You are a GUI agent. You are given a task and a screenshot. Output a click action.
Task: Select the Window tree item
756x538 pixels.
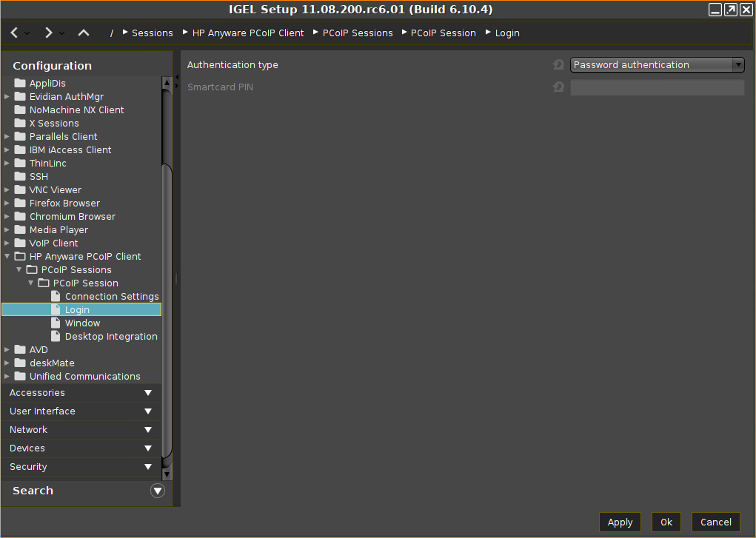pyautogui.click(x=82, y=323)
